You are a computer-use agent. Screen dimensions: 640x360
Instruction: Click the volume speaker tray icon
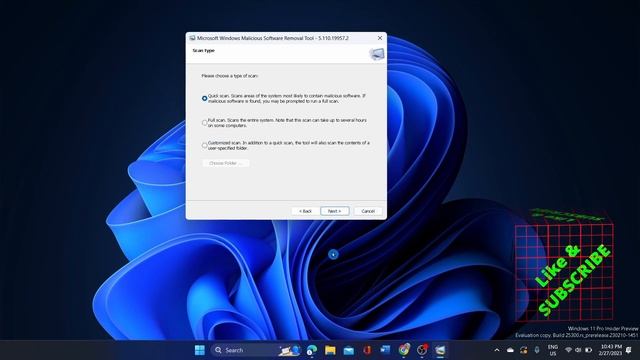click(578, 350)
